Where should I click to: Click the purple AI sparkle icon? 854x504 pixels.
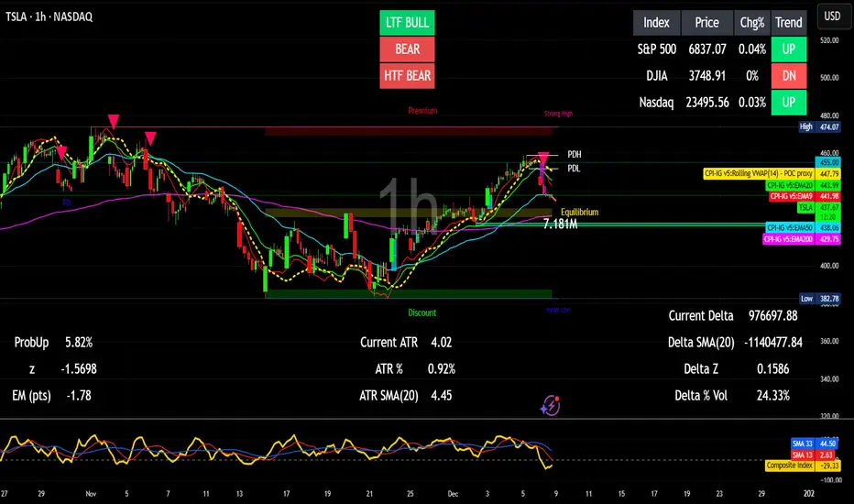pyautogui.click(x=550, y=405)
